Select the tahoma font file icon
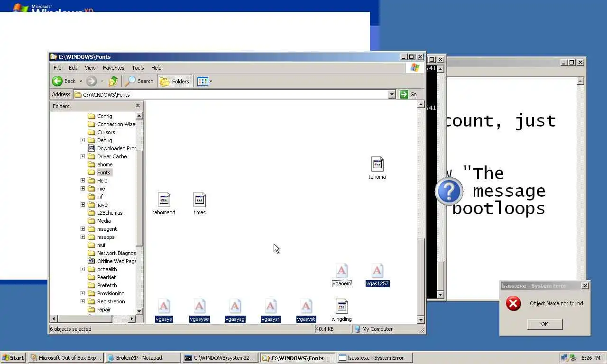Screen dimensions: 607x364 click(x=377, y=164)
